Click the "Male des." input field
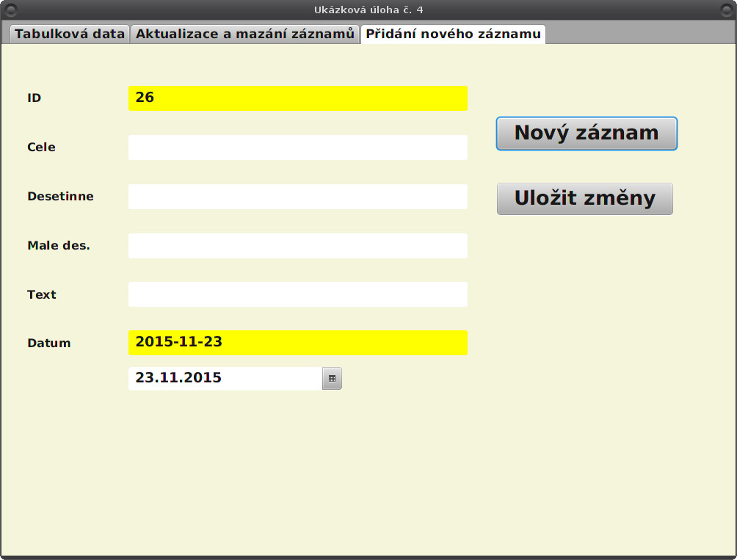Screen dimensions: 737x560 pyautogui.click(x=298, y=245)
